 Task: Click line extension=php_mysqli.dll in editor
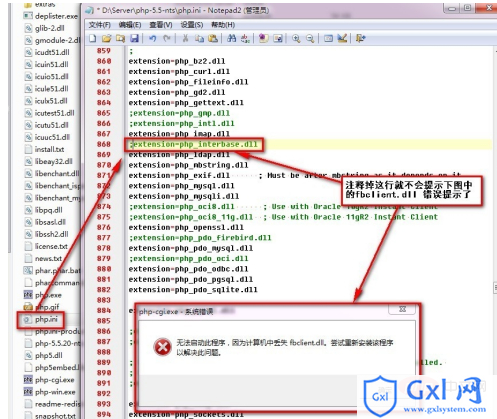click(184, 196)
